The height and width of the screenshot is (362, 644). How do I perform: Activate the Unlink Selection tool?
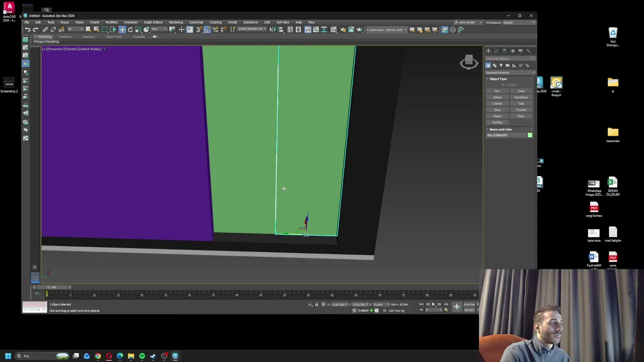click(x=53, y=29)
